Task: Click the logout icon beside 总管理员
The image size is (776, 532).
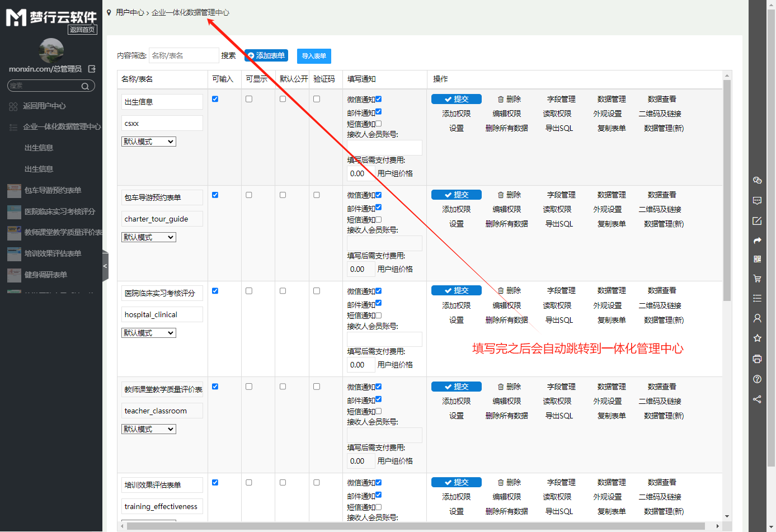Action: point(92,69)
